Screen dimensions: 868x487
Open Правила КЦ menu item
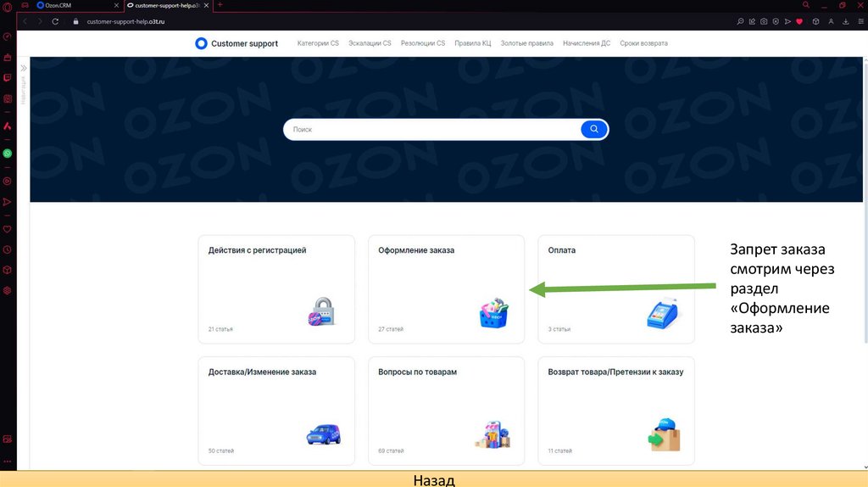pyautogui.click(x=473, y=43)
